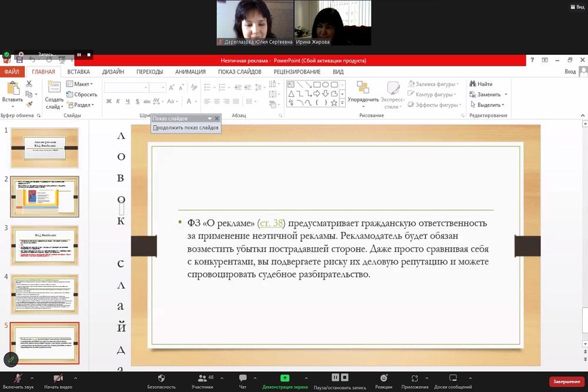
Task: Select slide 3 thumbnail
Action: (x=45, y=245)
